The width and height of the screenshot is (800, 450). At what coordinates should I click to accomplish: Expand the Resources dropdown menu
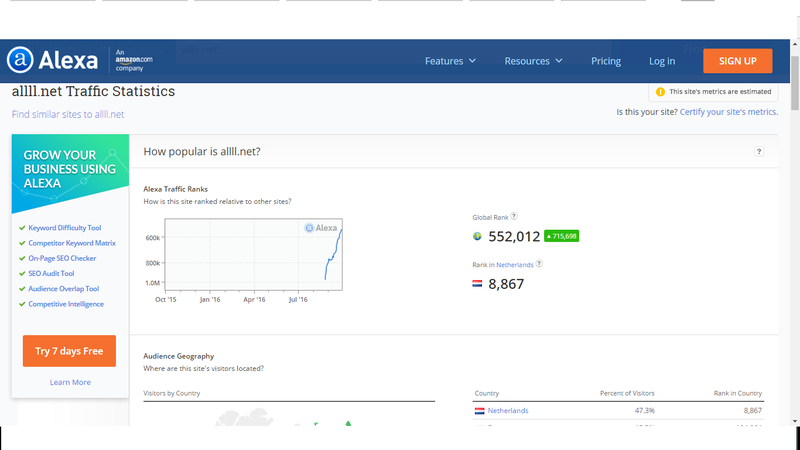tap(533, 61)
